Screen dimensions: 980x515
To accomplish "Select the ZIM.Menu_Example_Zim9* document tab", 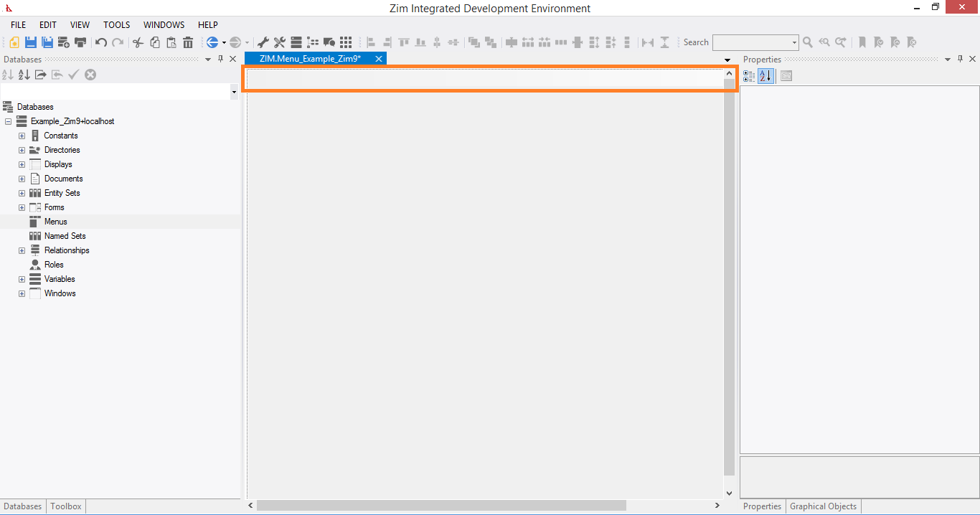I will pyautogui.click(x=310, y=59).
